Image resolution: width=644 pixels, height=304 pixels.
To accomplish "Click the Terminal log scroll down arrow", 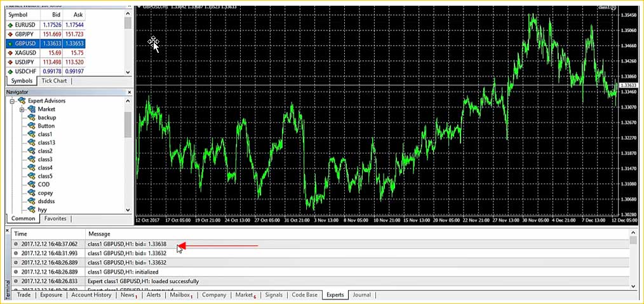I will (633, 286).
